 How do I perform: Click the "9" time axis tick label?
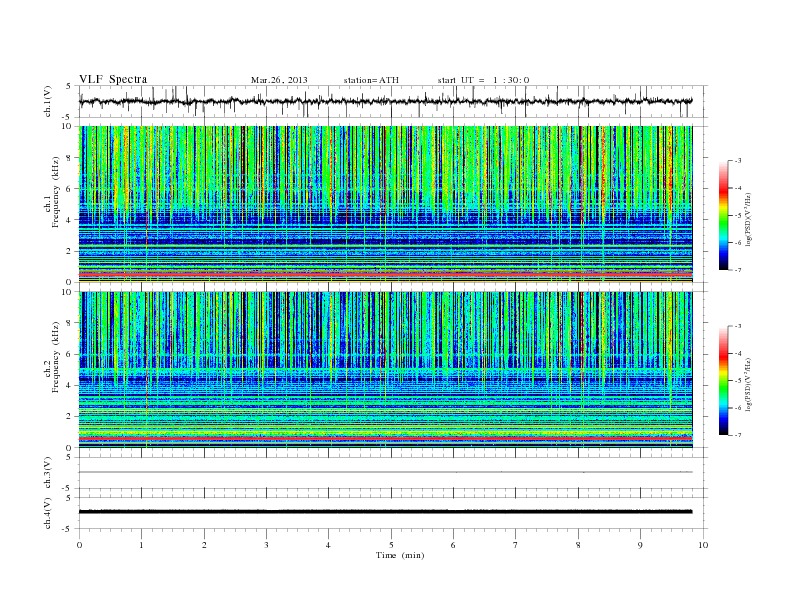[640, 545]
